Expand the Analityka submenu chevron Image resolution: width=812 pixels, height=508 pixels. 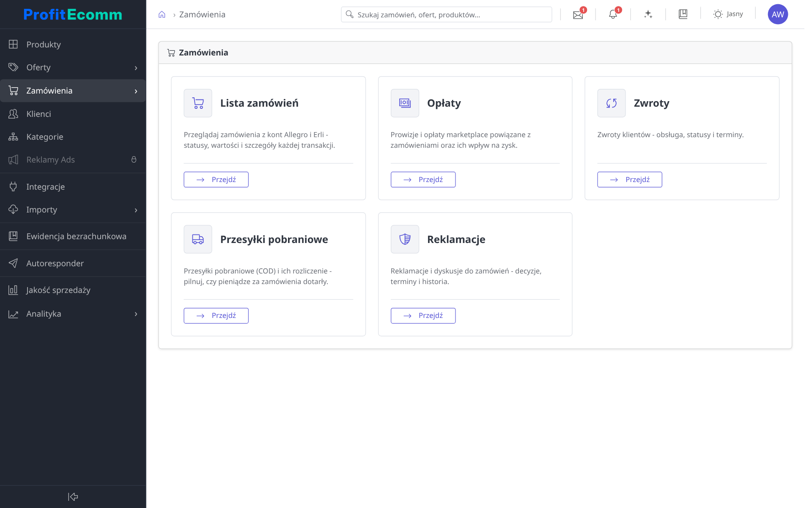click(x=136, y=314)
